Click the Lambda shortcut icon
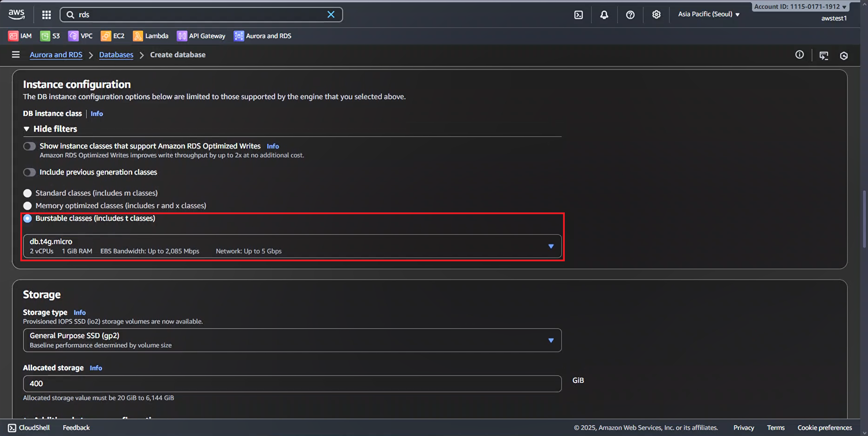 (138, 36)
